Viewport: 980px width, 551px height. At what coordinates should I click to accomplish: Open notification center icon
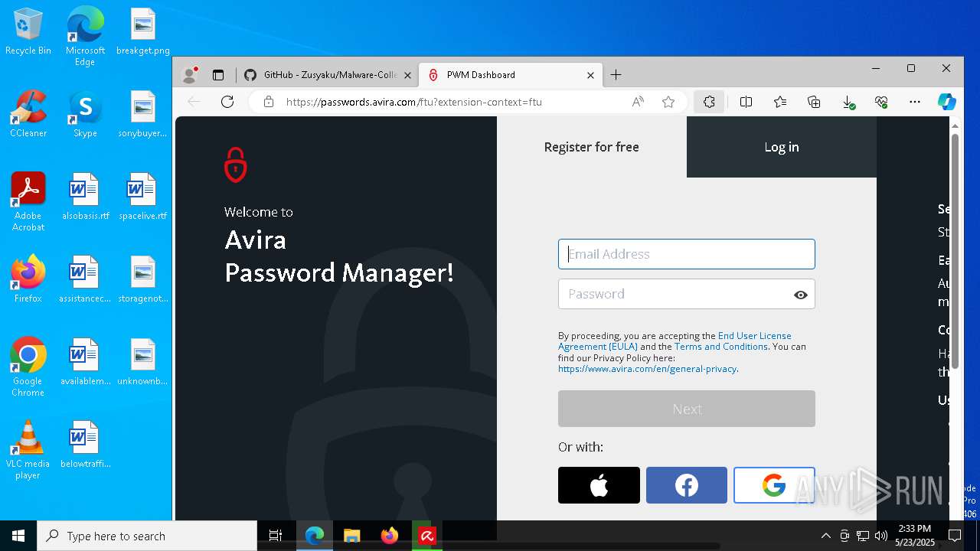[955, 536]
